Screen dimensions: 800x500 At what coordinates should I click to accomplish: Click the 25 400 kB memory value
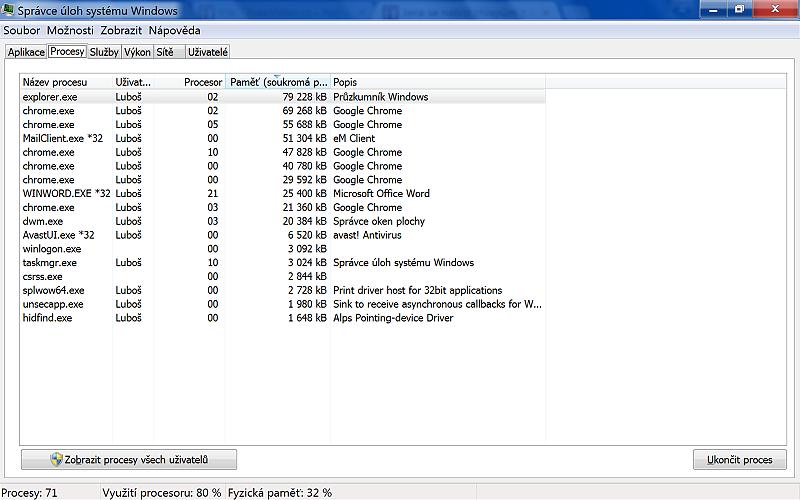point(305,193)
